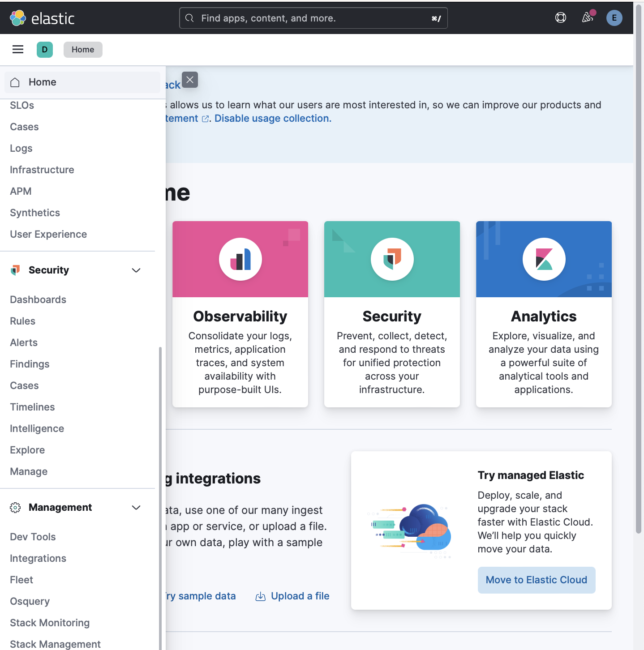
Task: Open the help menu lifebuoy icon
Action: 560,18
